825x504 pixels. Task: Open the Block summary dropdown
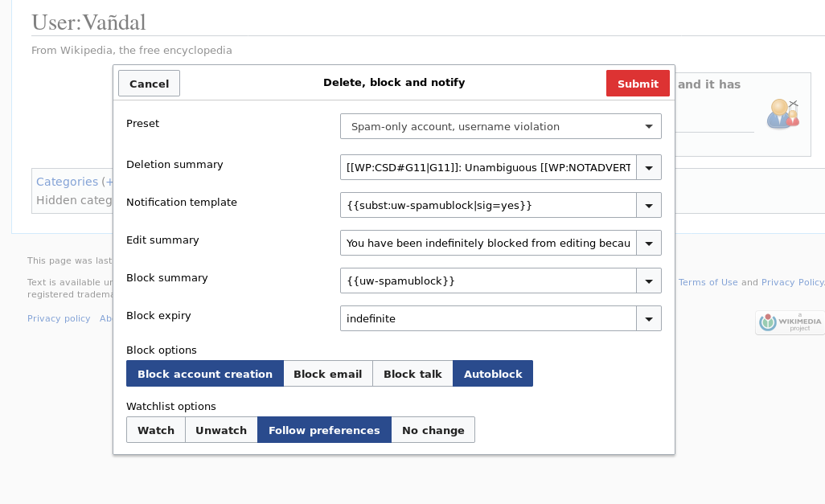648,281
